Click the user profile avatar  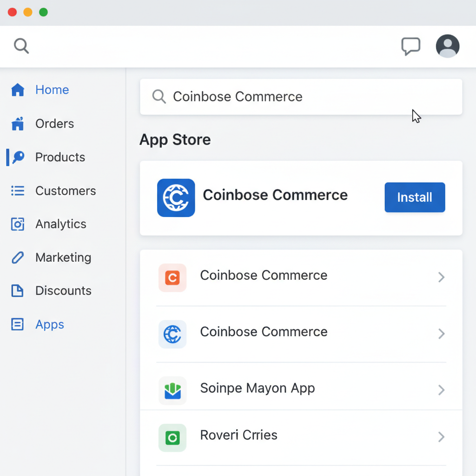pyautogui.click(x=447, y=46)
